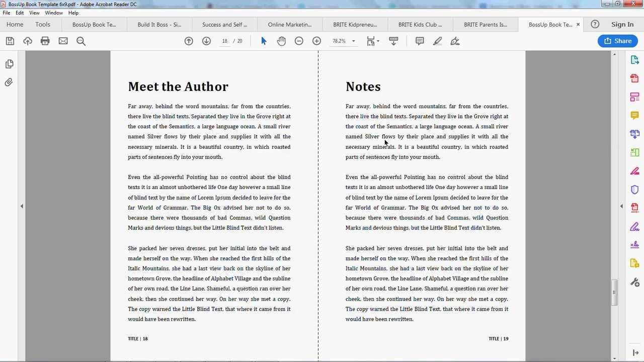This screenshot has height=362, width=644.
Task: Print the document with the printer icon
Action: pyautogui.click(x=45, y=41)
